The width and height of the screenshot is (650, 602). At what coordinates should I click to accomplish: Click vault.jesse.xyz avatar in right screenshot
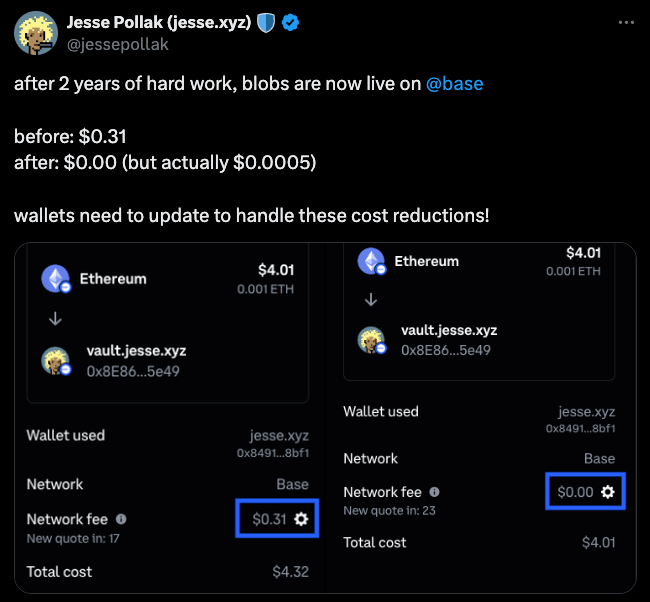point(372,339)
